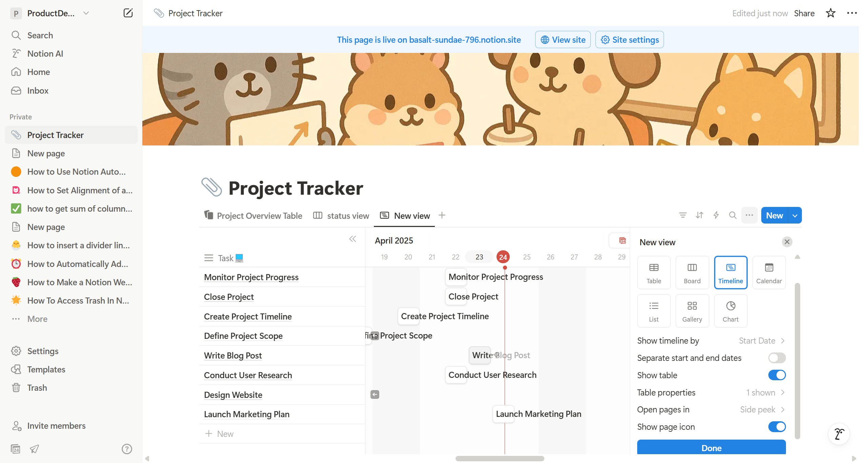Open Site settings
Screen dimensions: 868x463
(629, 40)
